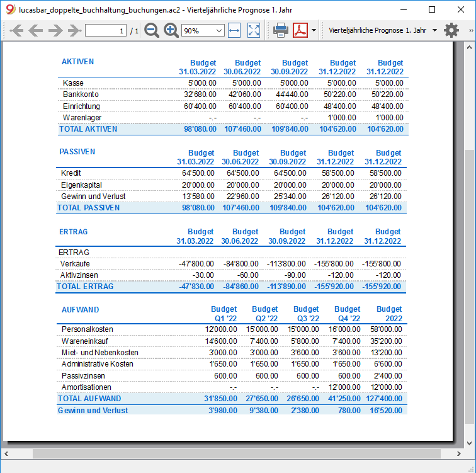Click the horizontal scrollbar left arrow
This screenshot has height=473, width=476.
[6, 454]
